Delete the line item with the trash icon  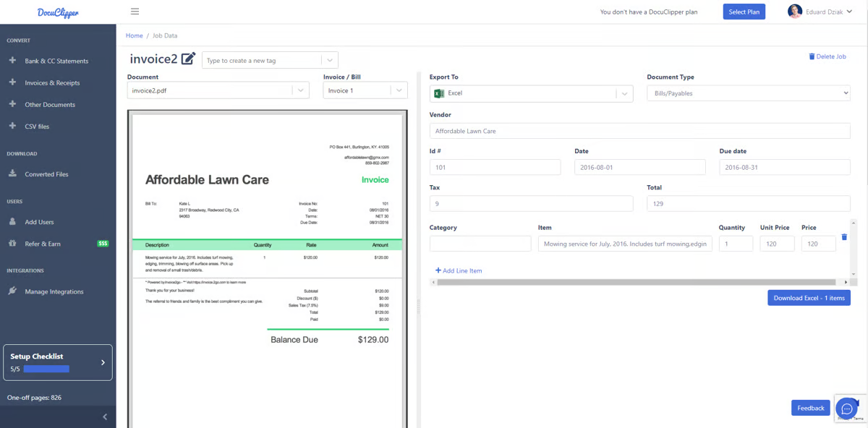(x=843, y=238)
